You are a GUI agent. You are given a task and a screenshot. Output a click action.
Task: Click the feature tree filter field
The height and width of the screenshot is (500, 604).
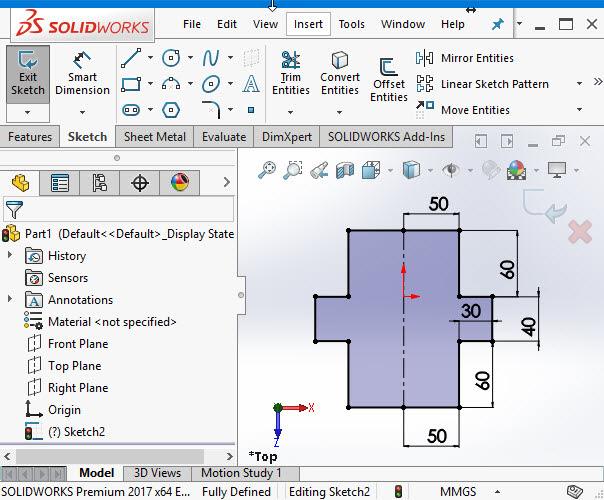tap(119, 210)
